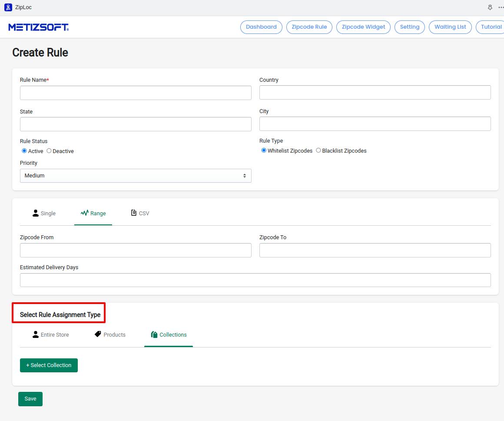The height and width of the screenshot is (421, 504).
Task: Click the ZipLoc app icon
Action: [8, 7]
